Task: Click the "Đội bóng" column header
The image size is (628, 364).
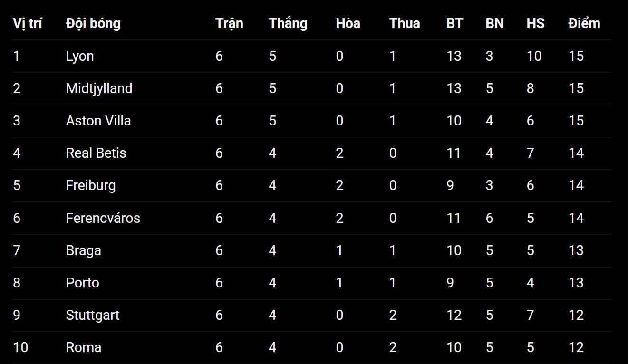Action: (93, 23)
